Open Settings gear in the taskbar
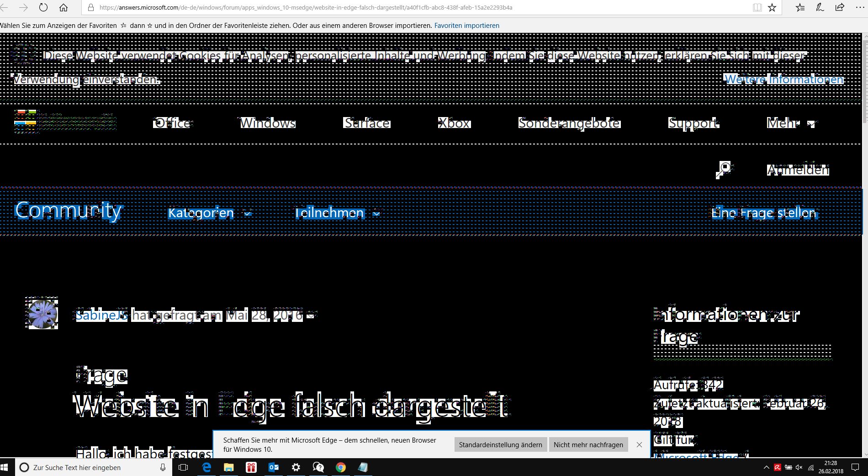This screenshot has height=476, width=868. (x=296, y=467)
